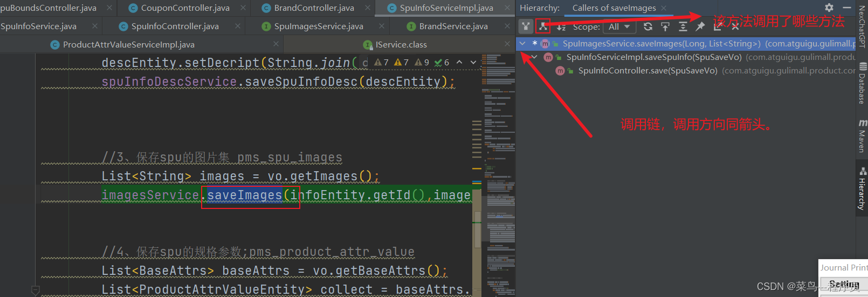
Task: Close the SpuInfoServiceImpl.java tab
Action: click(507, 8)
